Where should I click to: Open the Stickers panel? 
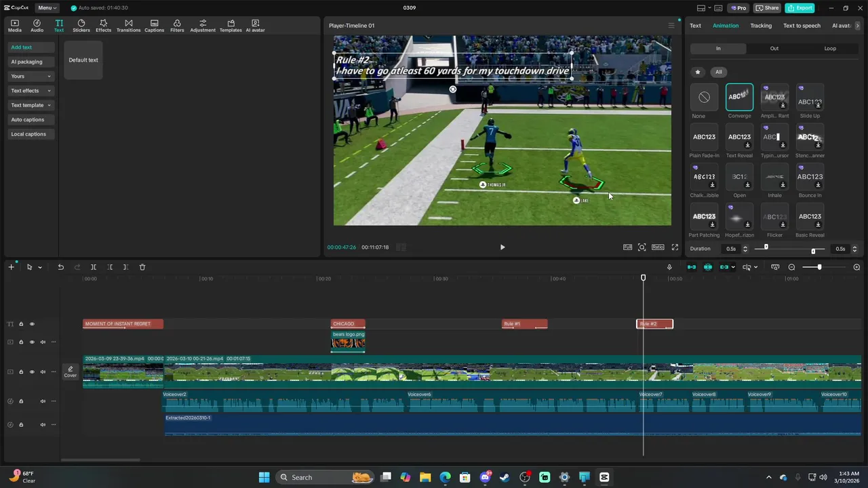81,26
